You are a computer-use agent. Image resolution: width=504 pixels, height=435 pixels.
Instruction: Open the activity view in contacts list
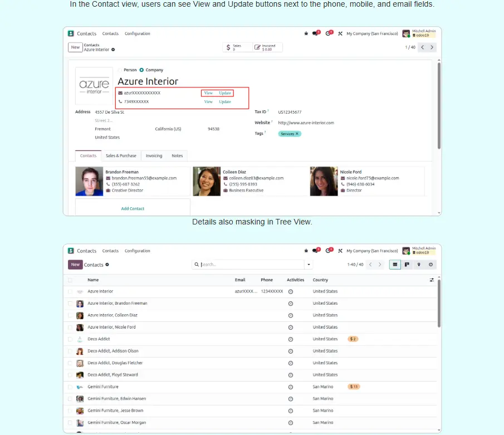(x=430, y=265)
